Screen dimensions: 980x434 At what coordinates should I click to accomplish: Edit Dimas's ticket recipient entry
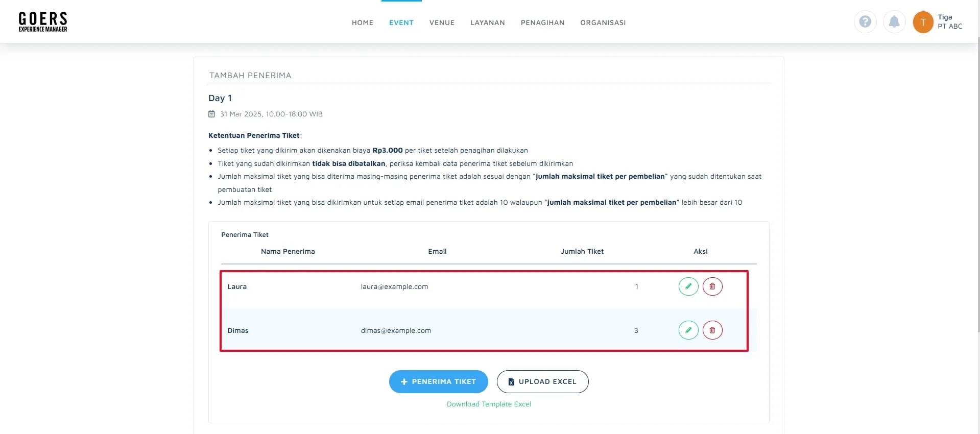(x=688, y=330)
